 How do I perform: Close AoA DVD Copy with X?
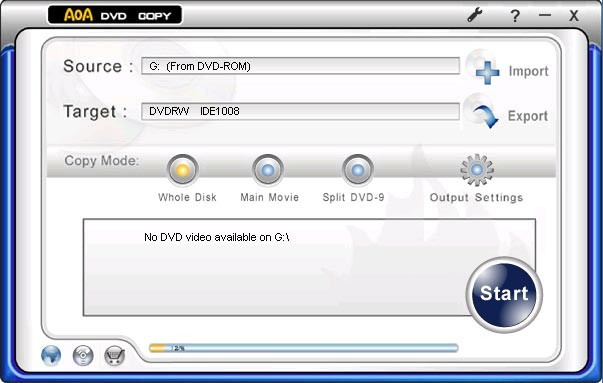pyautogui.click(x=574, y=16)
